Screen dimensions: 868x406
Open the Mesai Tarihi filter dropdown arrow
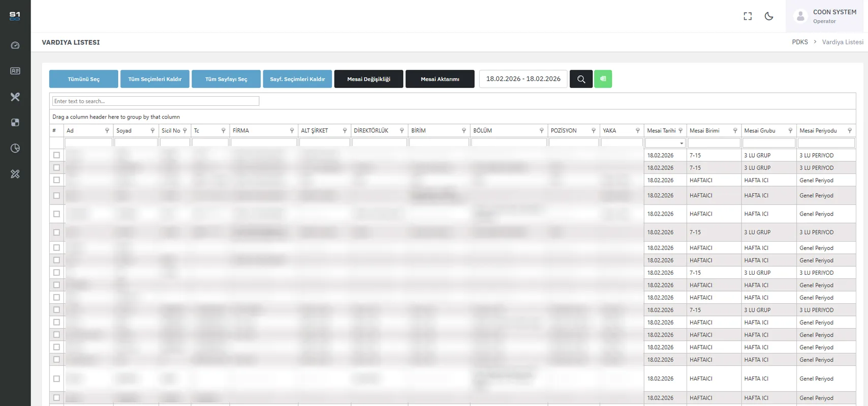pos(681,143)
